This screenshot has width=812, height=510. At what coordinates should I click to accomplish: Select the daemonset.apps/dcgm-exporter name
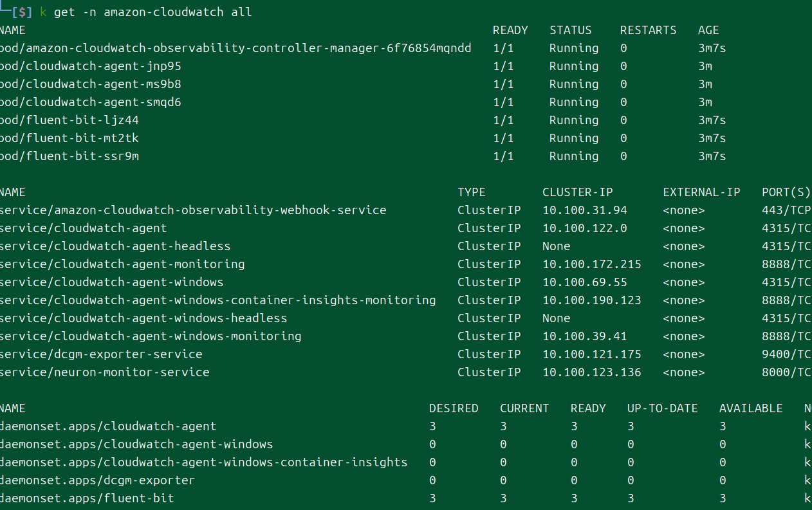click(97, 480)
